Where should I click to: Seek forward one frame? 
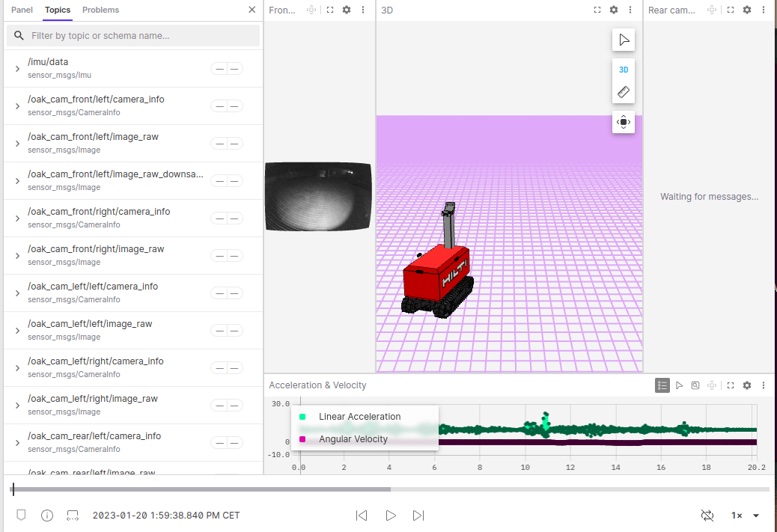pos(418,516)
